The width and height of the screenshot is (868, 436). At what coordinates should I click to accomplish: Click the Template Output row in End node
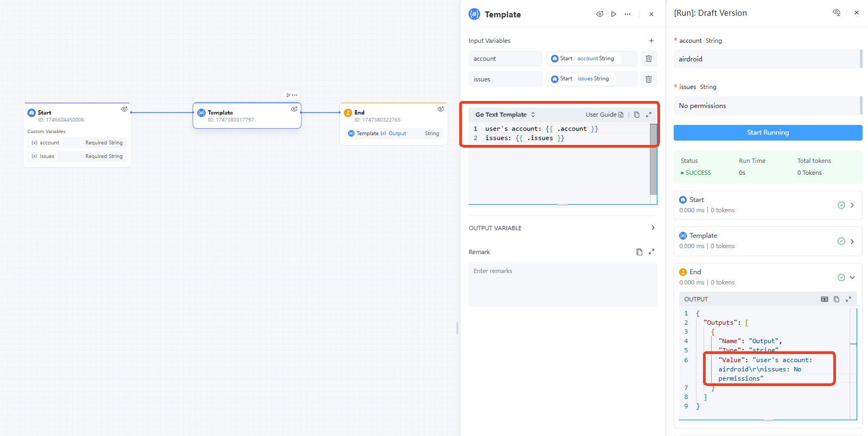pos(393,134)
